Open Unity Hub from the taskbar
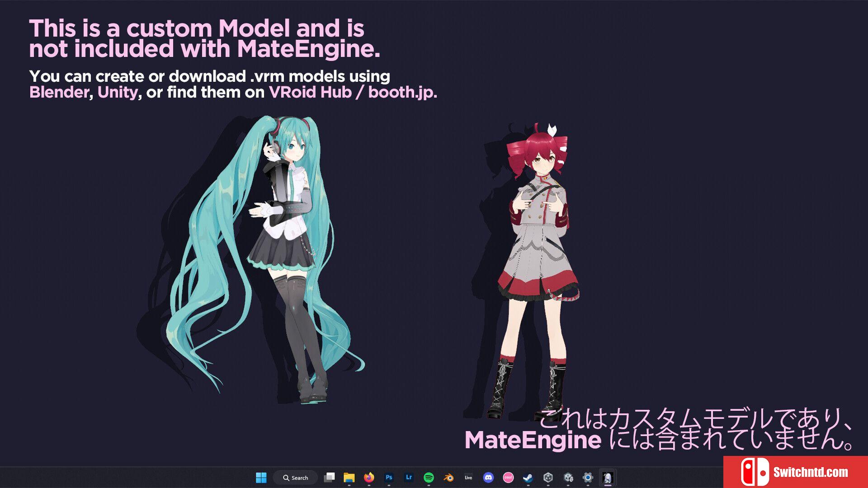 tap(548, 478)
